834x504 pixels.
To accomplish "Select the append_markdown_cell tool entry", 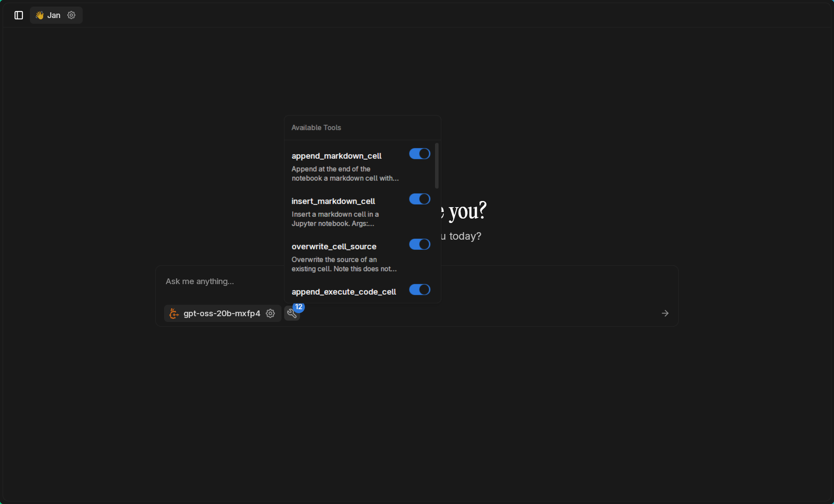I will pyautogui.click(x=337, y=156).
